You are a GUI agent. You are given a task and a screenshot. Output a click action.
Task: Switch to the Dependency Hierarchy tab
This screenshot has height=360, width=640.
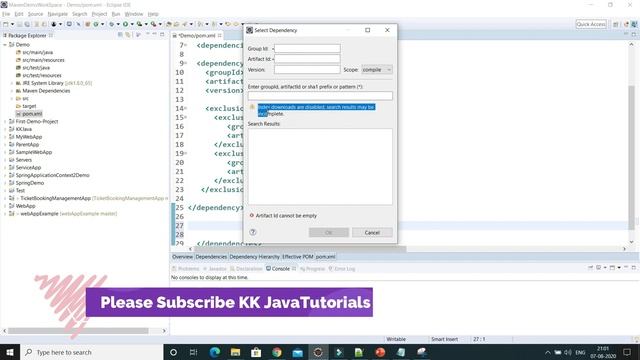(254, 257)
